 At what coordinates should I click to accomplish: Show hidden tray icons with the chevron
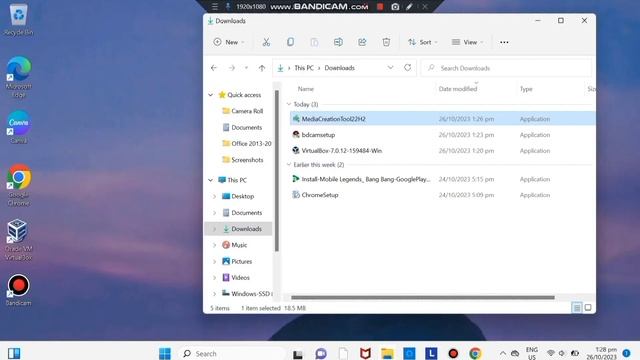(x=503, y=353)
